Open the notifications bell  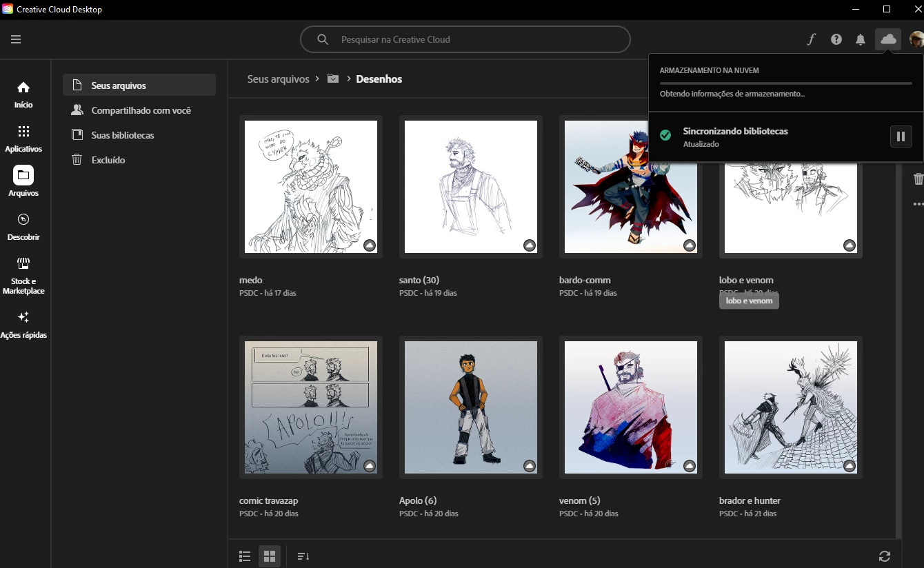click(861, 39)
